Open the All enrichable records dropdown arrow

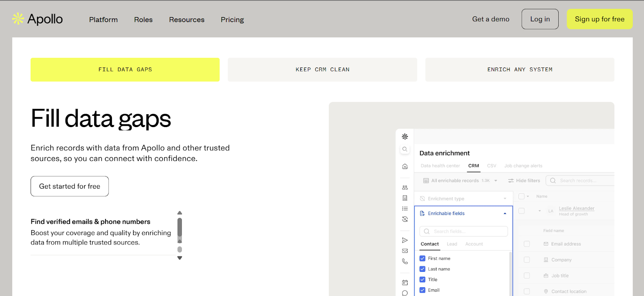point(495,181)
